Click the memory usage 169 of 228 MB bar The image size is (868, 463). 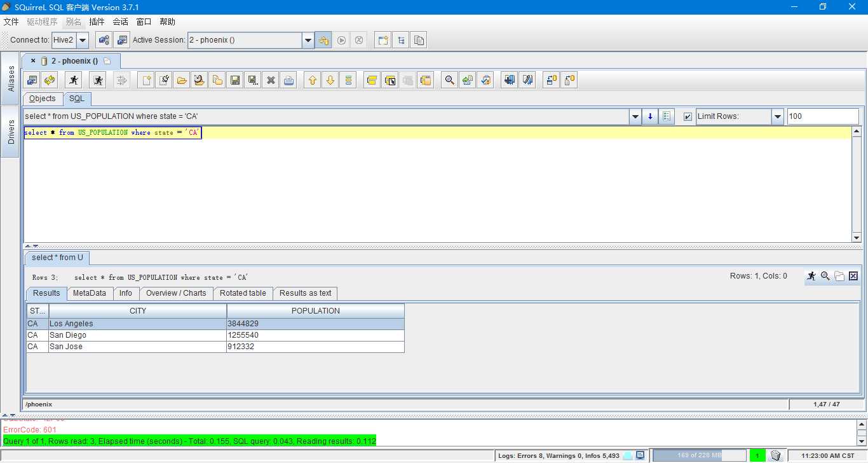[x=700, y=455]
